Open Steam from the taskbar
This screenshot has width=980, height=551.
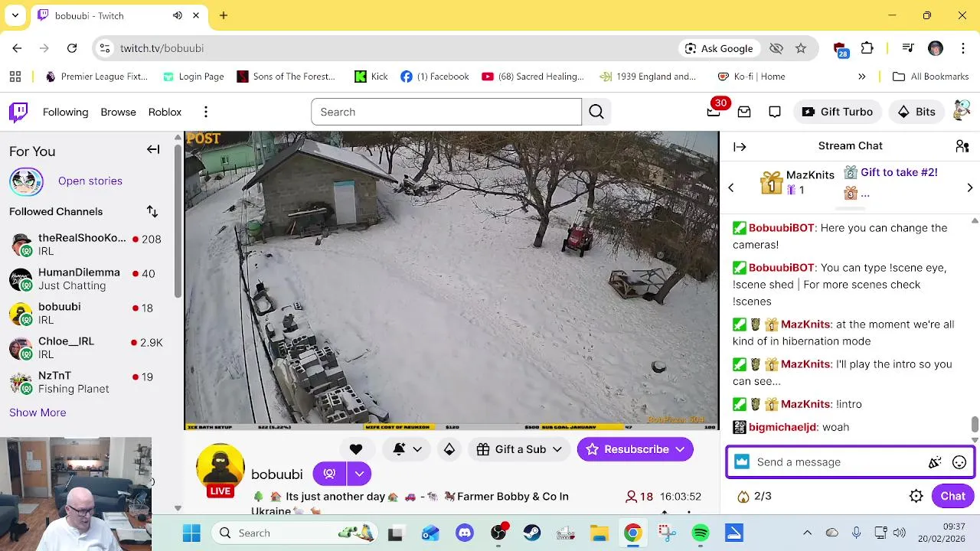coord(532,533)
